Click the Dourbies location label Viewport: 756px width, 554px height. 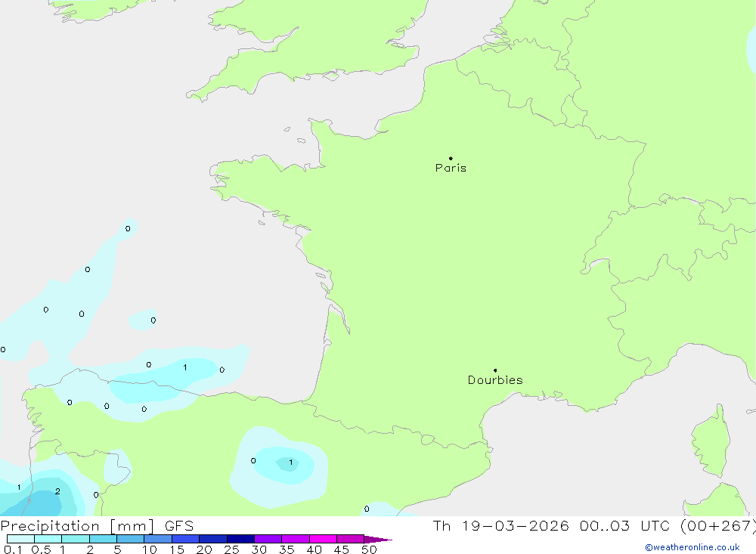495,380
